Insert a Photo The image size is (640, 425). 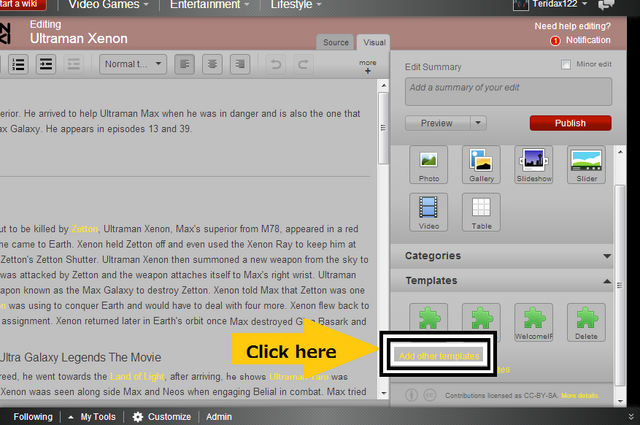tap(429, 165)
